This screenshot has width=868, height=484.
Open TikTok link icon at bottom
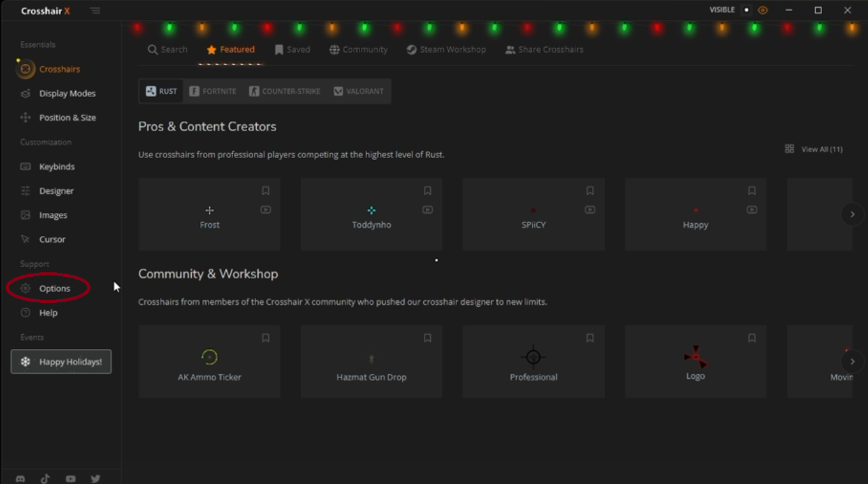click(x=45, y=479)
